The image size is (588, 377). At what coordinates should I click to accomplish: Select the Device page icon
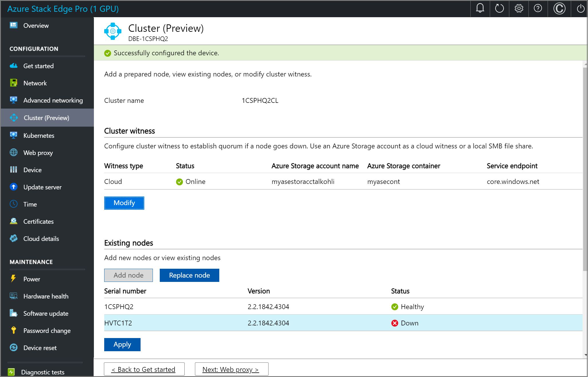pos(13,170)
